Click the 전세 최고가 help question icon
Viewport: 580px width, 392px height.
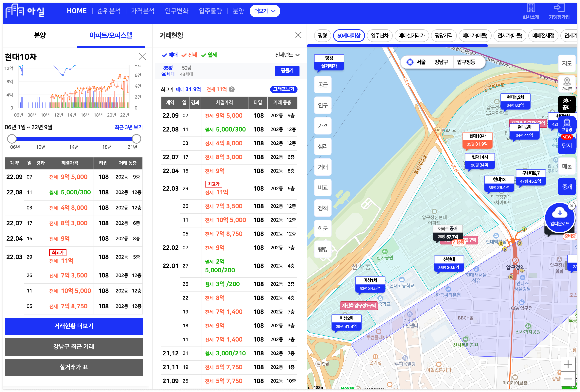[232, 89]
